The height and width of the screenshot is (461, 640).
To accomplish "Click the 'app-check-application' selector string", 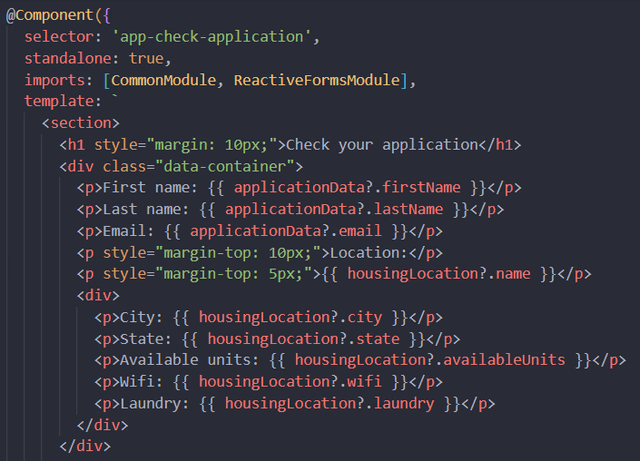I will pos(211,37).
